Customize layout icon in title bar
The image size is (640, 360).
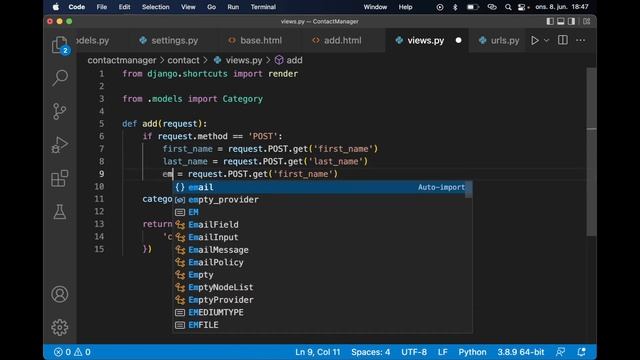tap(587, 21)
